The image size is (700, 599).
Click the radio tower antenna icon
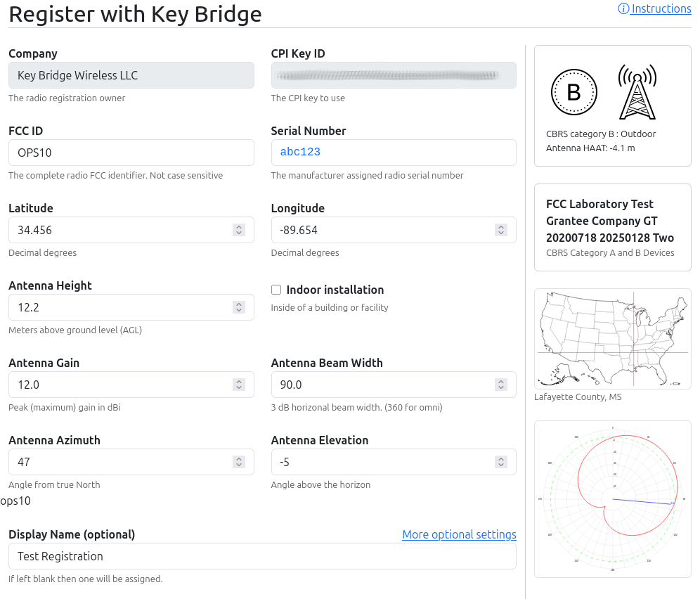tap(637, 92)
